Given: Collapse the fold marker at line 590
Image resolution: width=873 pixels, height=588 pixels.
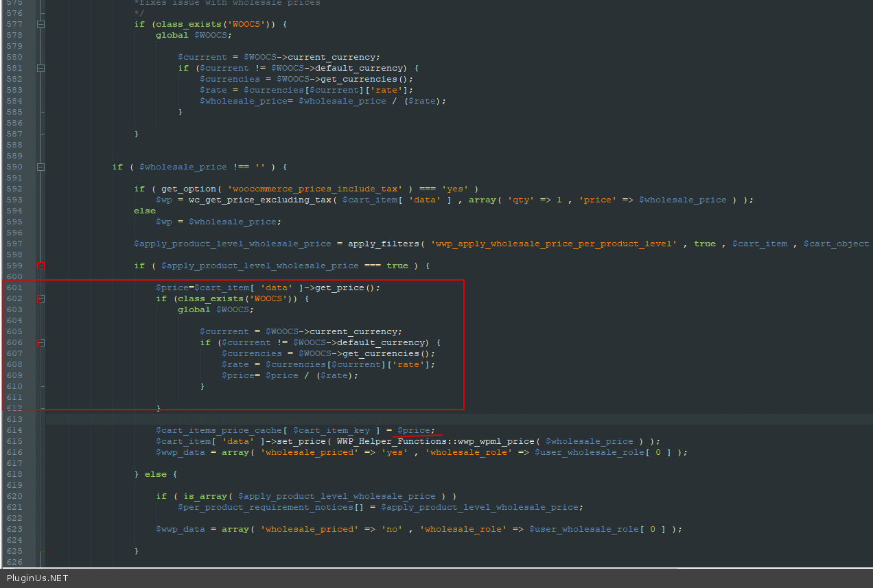Looking at the screenshot, I should tap(41, 167).
